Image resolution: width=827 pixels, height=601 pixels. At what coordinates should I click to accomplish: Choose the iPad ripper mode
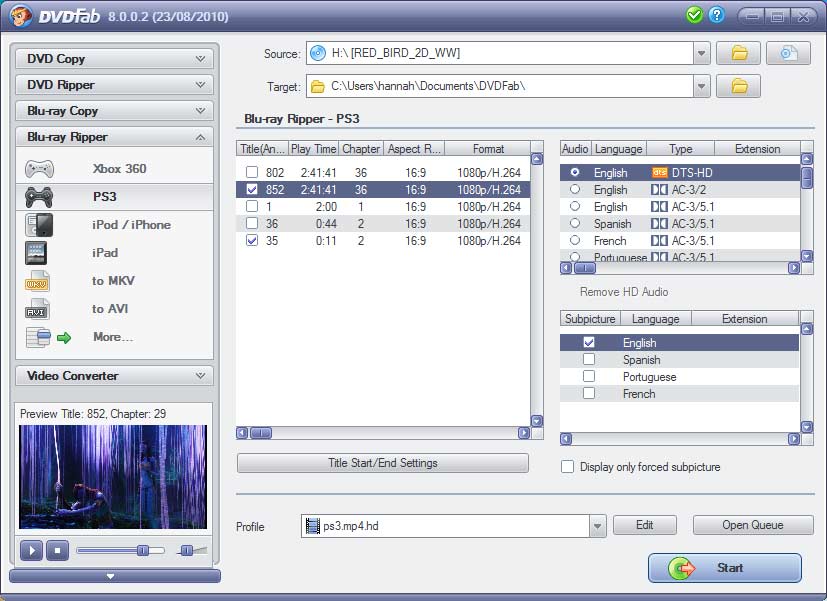114,253
